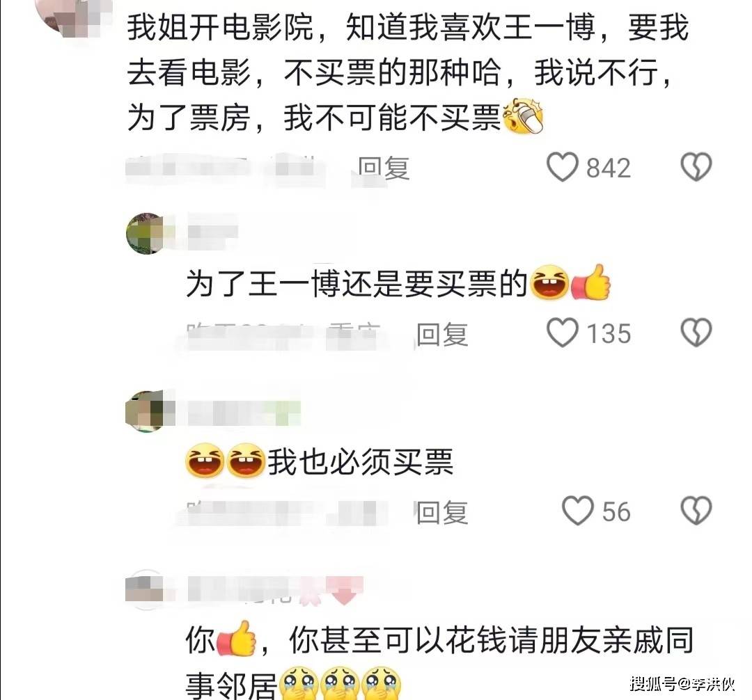Reply to the 我也必须买票 comment
Screen dimensions: 752x700
pos(441,512)
